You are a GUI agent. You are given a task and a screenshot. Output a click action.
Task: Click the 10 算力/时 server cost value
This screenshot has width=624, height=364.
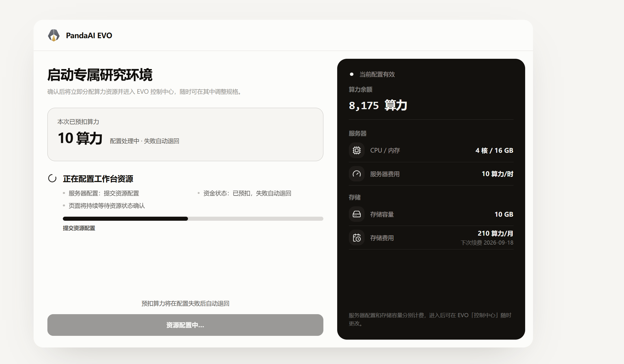(498, 174)
